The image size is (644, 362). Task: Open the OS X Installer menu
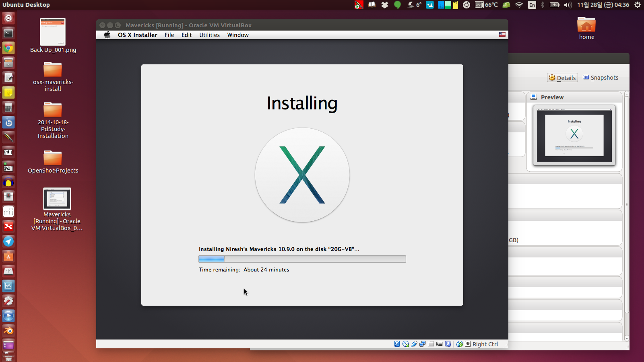(138, 35)
